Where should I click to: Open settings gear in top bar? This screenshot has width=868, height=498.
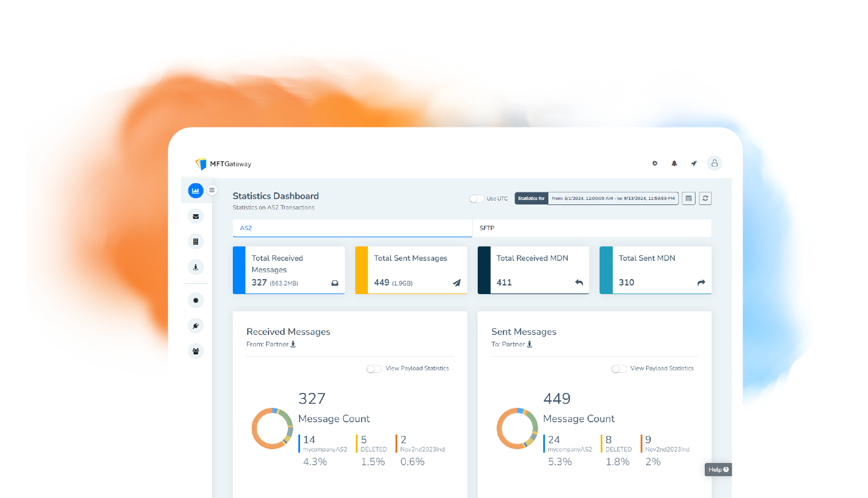click(x=655, y=164)
